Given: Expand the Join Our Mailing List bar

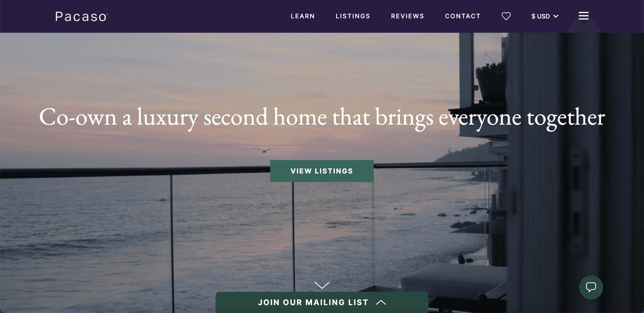Looking at the screenshot, I should coord(322,302).
